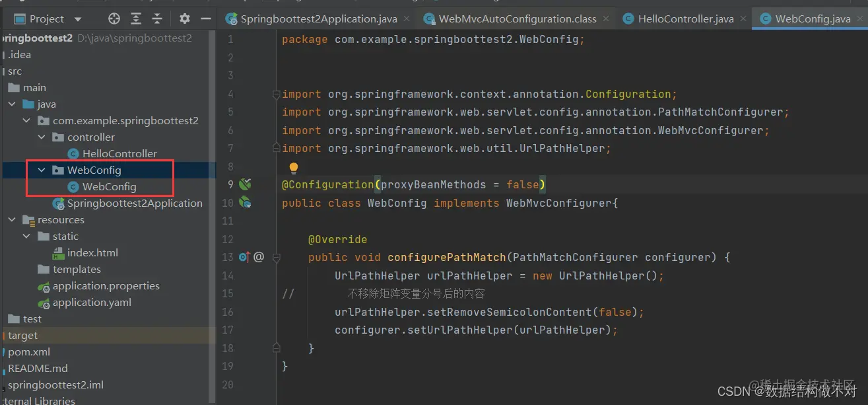This screenshot has height=405, width=868.
Task: Collapse the java folder chevron
Action: pos(12,104)
